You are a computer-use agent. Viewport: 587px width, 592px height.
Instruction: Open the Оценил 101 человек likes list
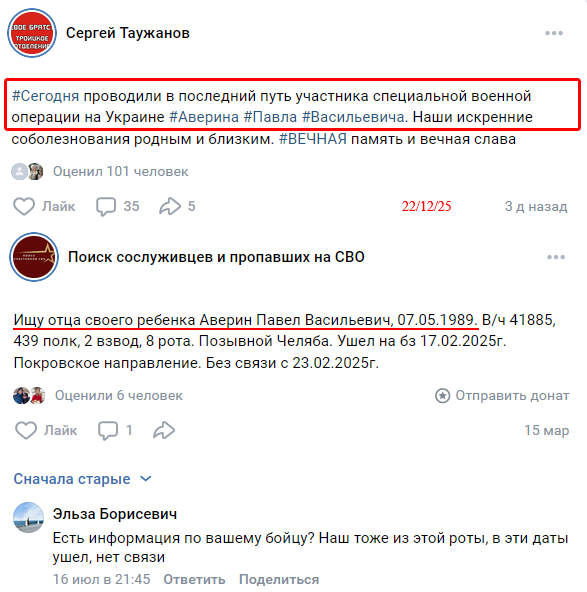(120, 172)
